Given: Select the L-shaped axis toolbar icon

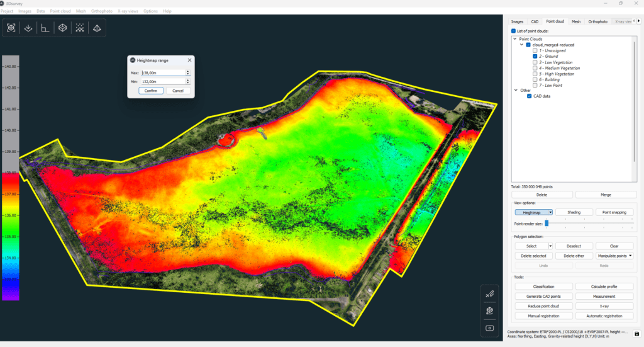Looking at the screenshot, I should 45,28.
